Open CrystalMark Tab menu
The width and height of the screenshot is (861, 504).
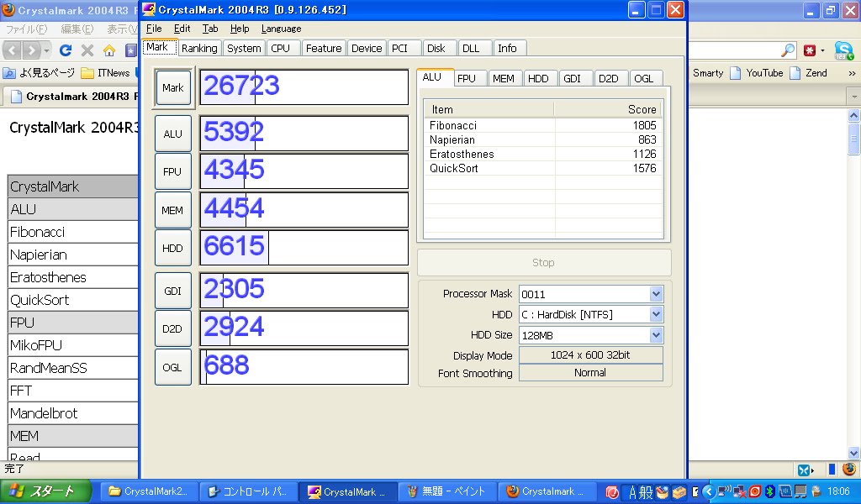pyautogui.click(x=209, y=29)
